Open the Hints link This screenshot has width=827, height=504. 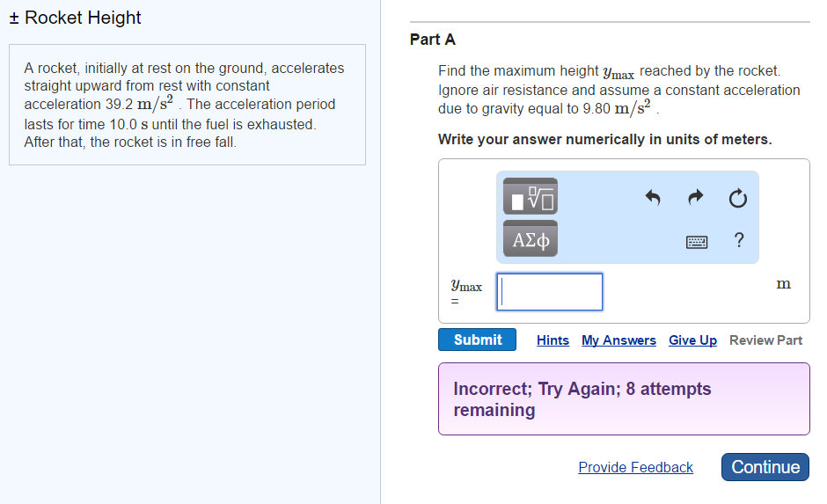click(553, 340)
